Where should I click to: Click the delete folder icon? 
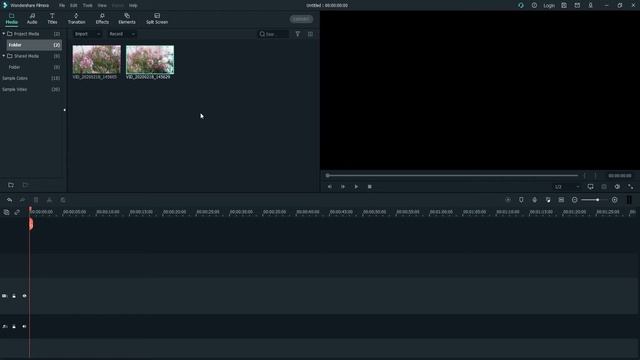coord(25,185)
